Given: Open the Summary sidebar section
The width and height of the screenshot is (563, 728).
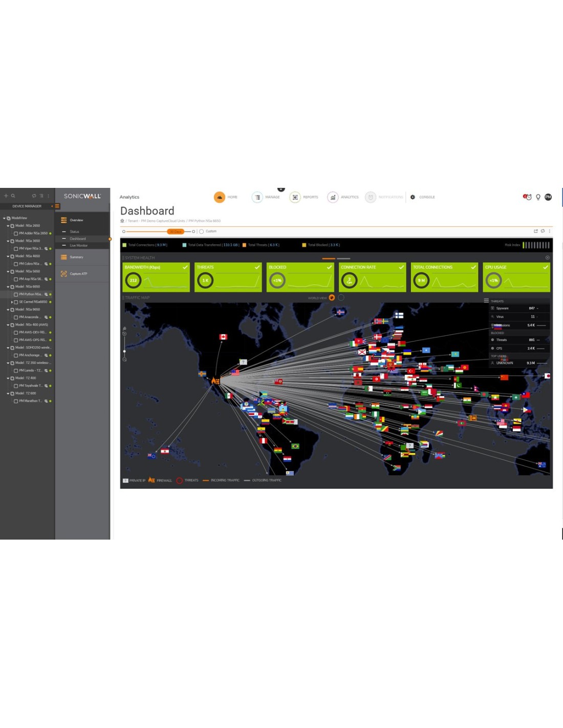Looking at the screenshot, I should 76,257.
